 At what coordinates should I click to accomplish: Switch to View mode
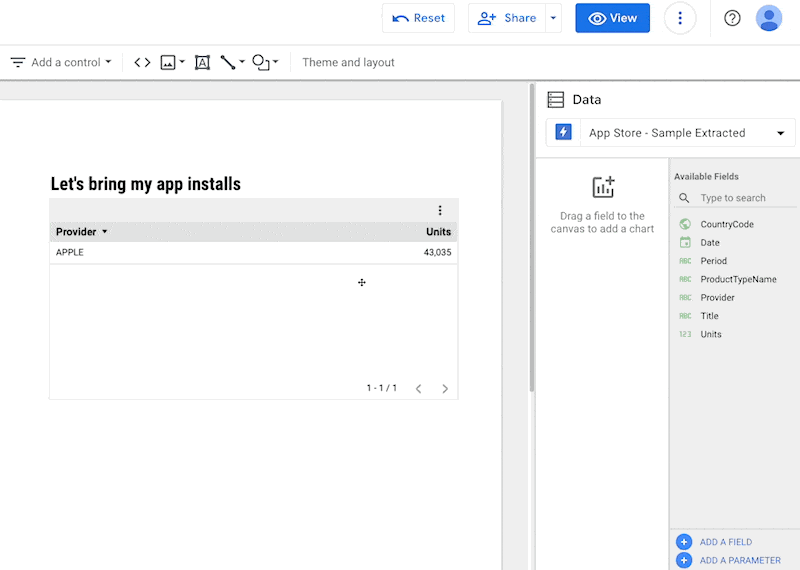click(612, 18)
